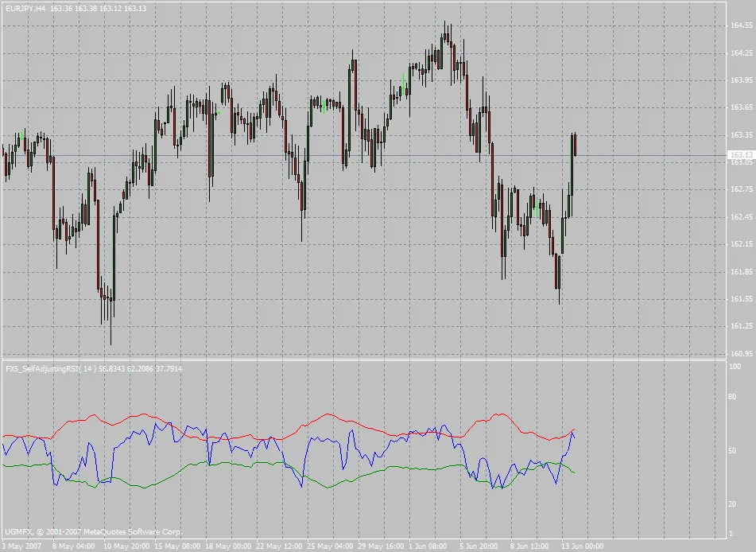
Task: Click the EURJPY,H4 chart title text
Action: click(24, 7)
